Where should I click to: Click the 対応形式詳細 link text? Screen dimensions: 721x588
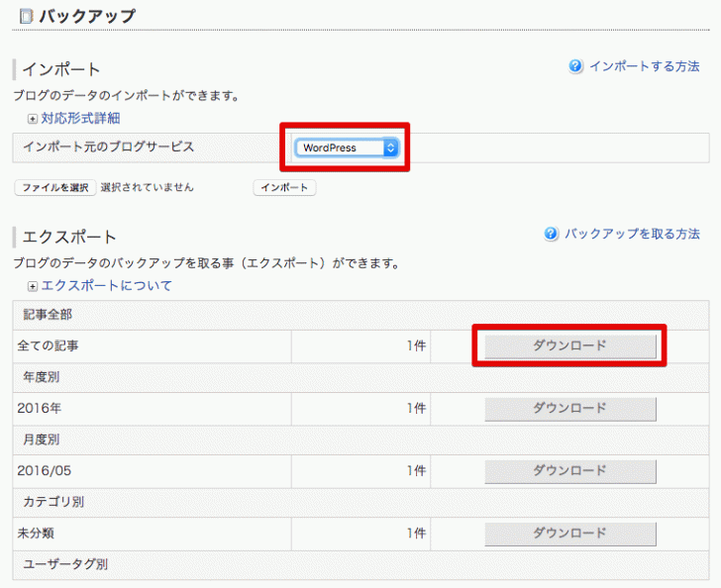(x=80, y=119)
